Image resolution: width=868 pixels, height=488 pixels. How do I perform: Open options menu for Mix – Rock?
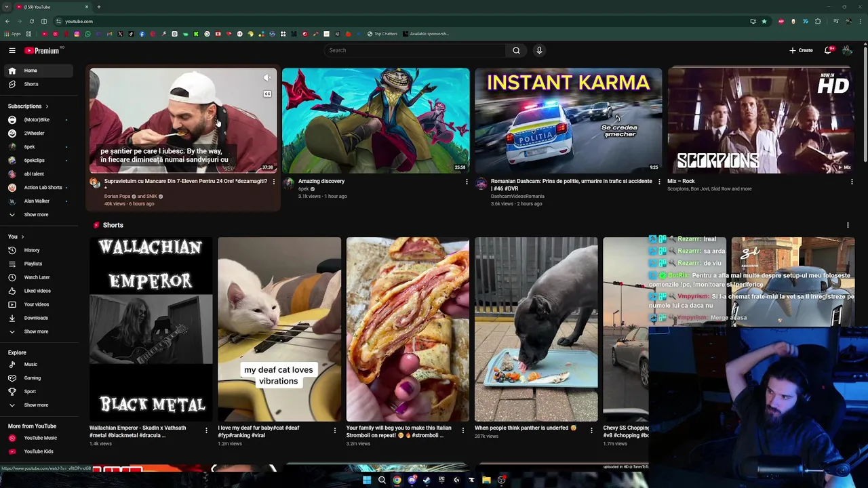click(x=852, y=182)
